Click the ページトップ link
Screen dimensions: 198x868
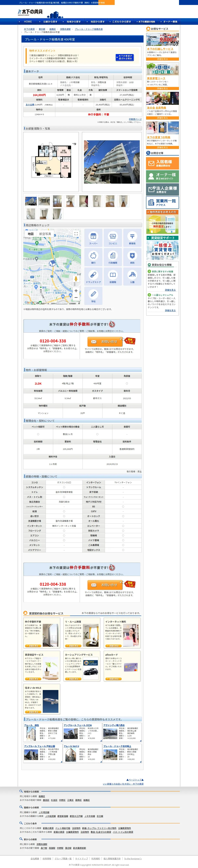pyautogui.click(x=135, y=779)
